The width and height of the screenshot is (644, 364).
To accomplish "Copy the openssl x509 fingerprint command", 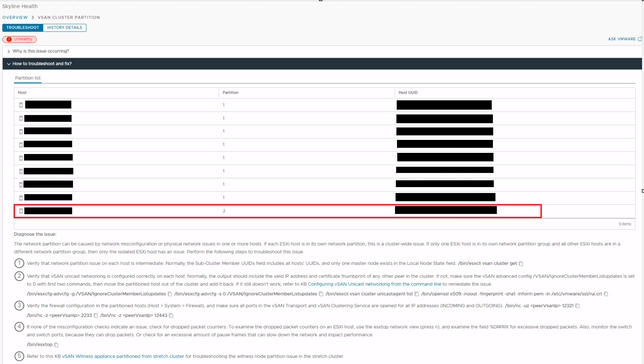I will pyautogui.click(x=606, y=294).
